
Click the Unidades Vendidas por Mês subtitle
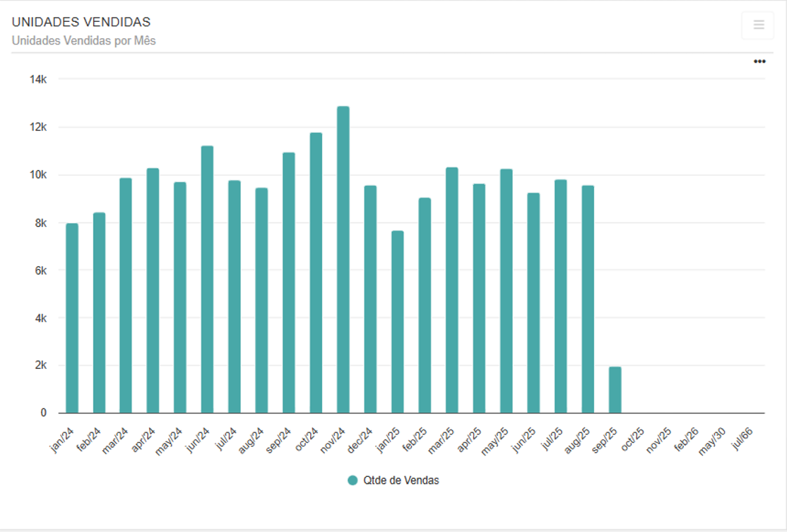(84, 41)
